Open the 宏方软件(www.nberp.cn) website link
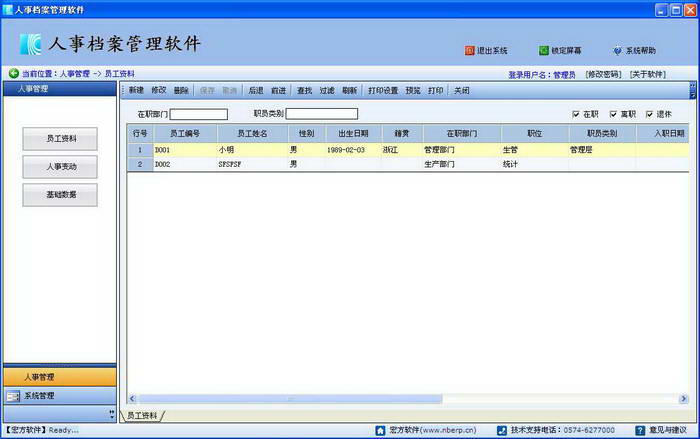The height and width of the screenshot is (439, 700). (433, 430)
